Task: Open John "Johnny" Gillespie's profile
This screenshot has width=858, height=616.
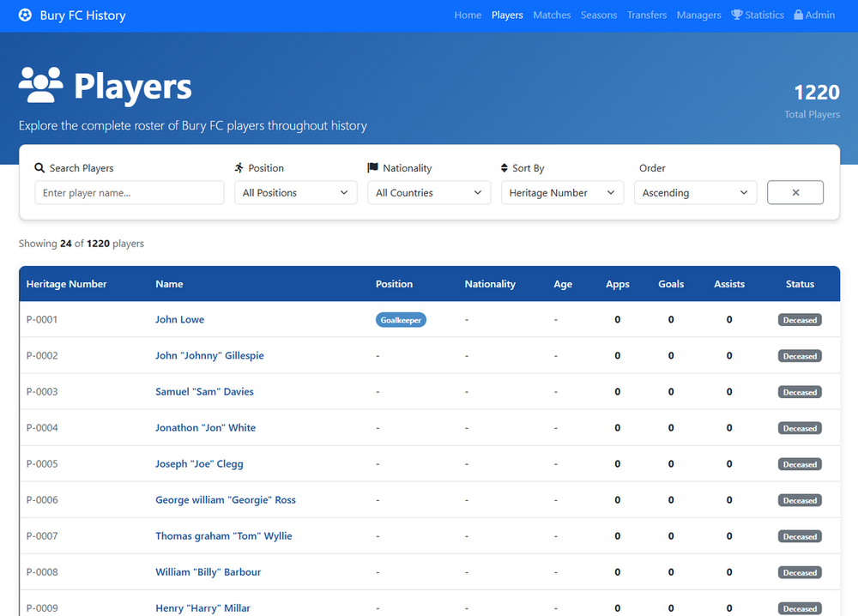Action: click(x=209, y=355)
